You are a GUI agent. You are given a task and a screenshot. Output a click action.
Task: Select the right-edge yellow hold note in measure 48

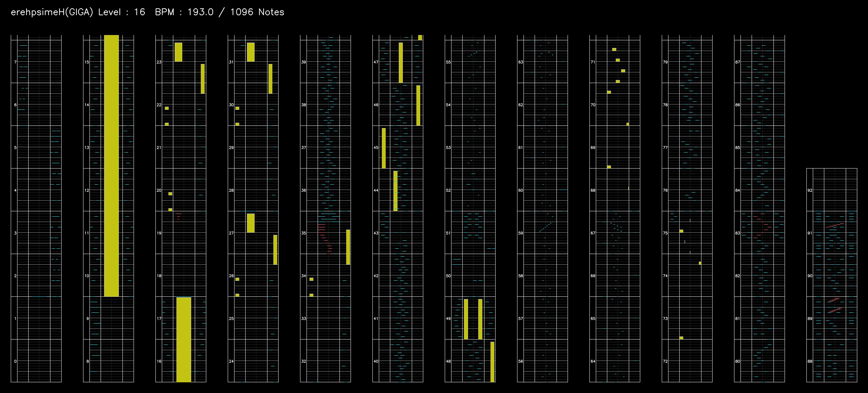492,362
